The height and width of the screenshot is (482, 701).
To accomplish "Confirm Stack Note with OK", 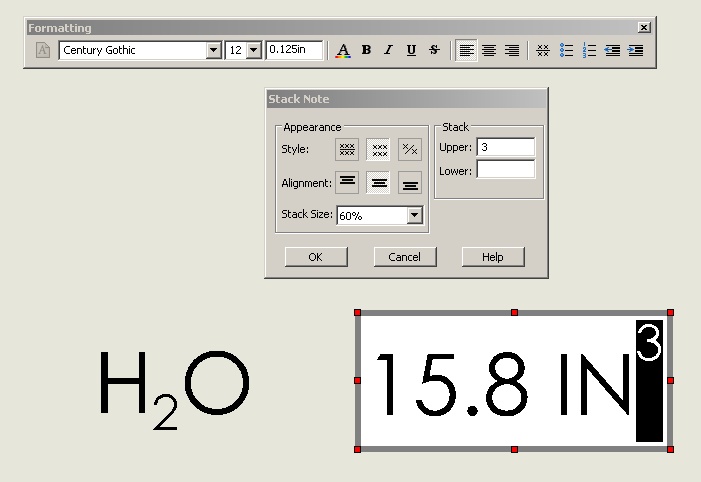I will pyautogui.click(x=316, y=257).
